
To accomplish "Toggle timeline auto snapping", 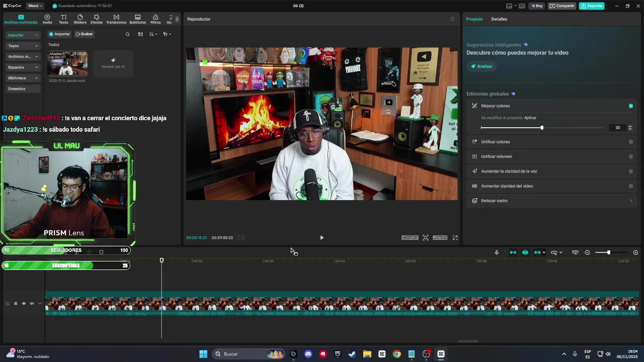I will (525, 252).
